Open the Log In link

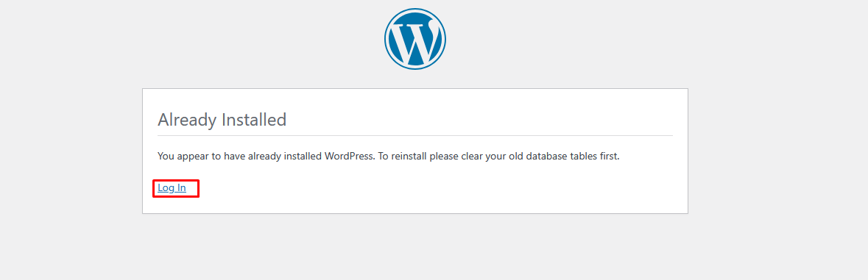tap(172, 188)
